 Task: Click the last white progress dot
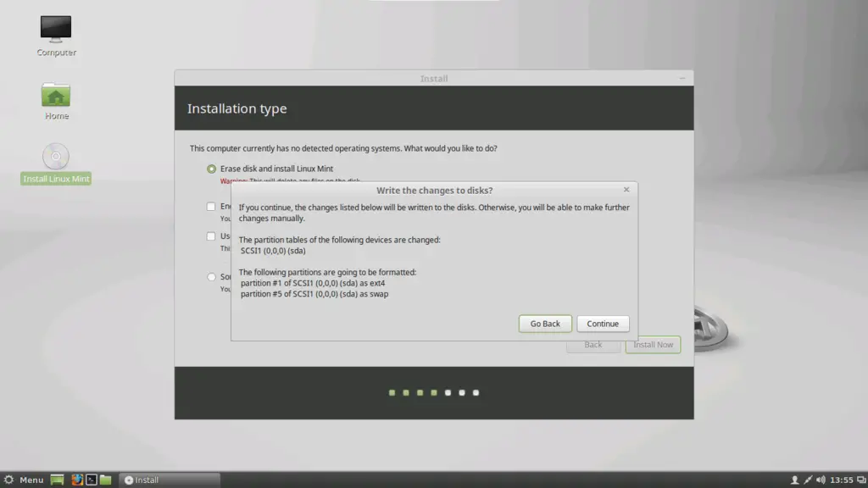(476, 393)
